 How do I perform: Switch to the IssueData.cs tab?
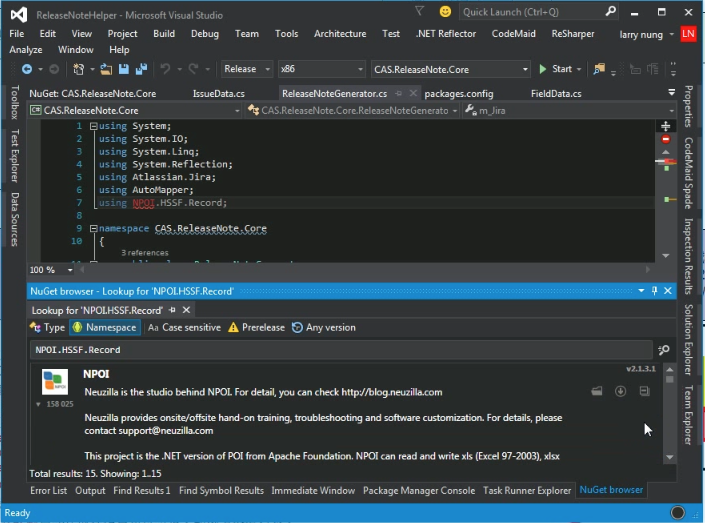219,94
